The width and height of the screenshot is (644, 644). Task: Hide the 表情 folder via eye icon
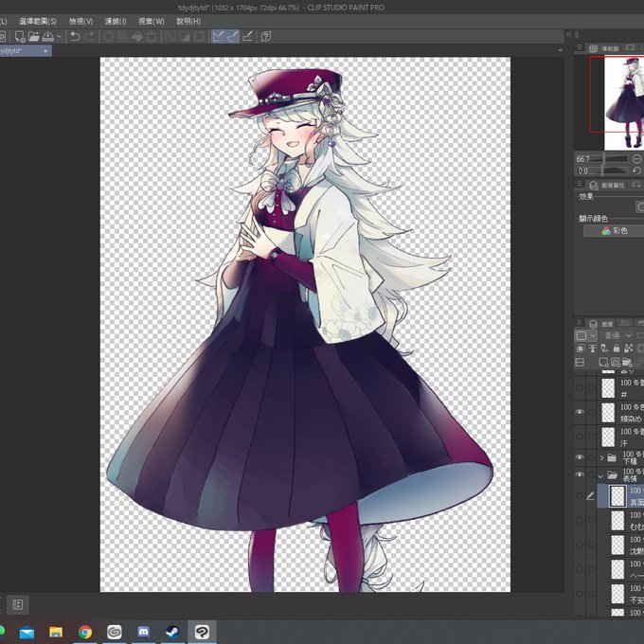(580, 474)
